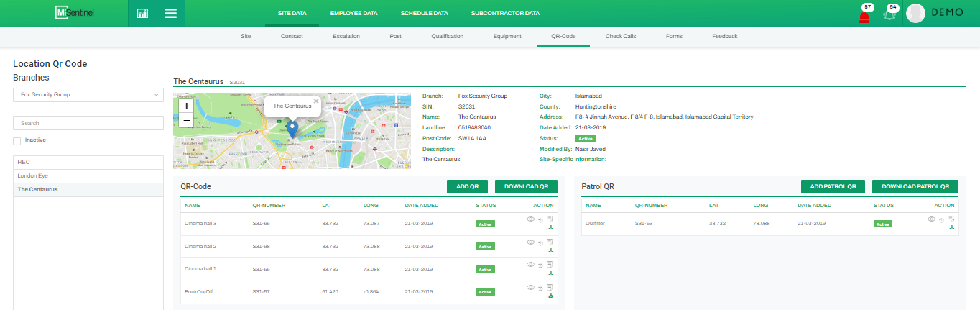Open the hamburger menu in header

tap(170, 13)
